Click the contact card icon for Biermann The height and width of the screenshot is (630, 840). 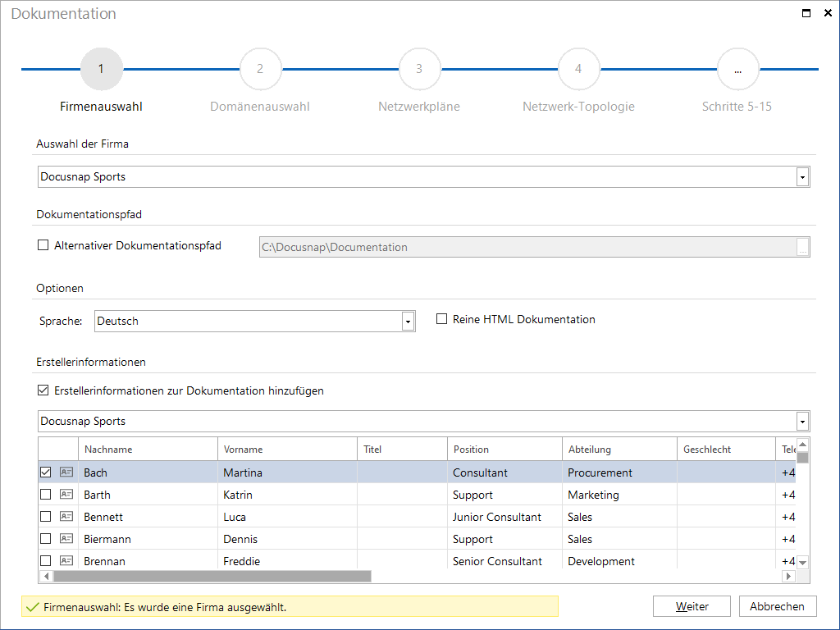pos(66,538)
